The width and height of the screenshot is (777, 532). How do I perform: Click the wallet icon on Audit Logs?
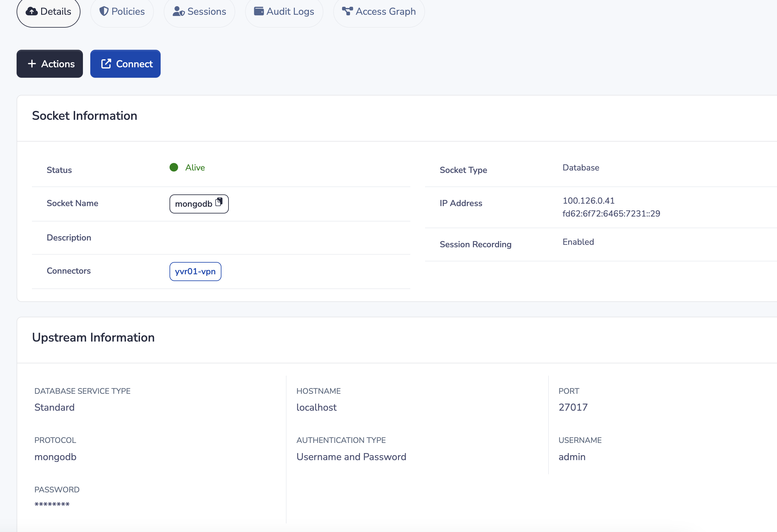coord(259,11)
